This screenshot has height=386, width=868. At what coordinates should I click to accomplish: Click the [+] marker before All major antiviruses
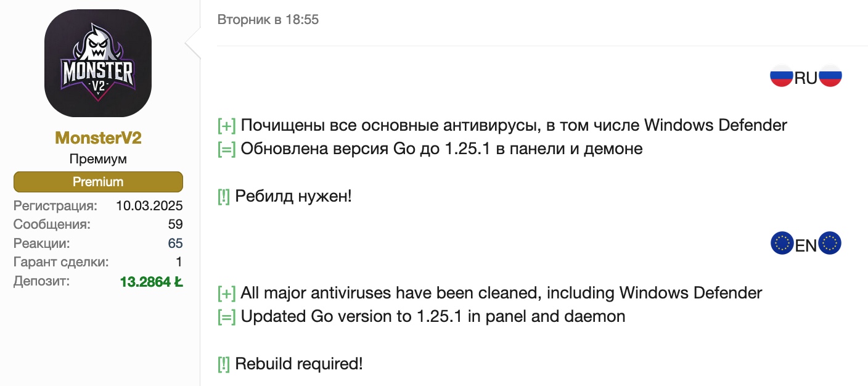pyautogui.click(x=226, y=293)
